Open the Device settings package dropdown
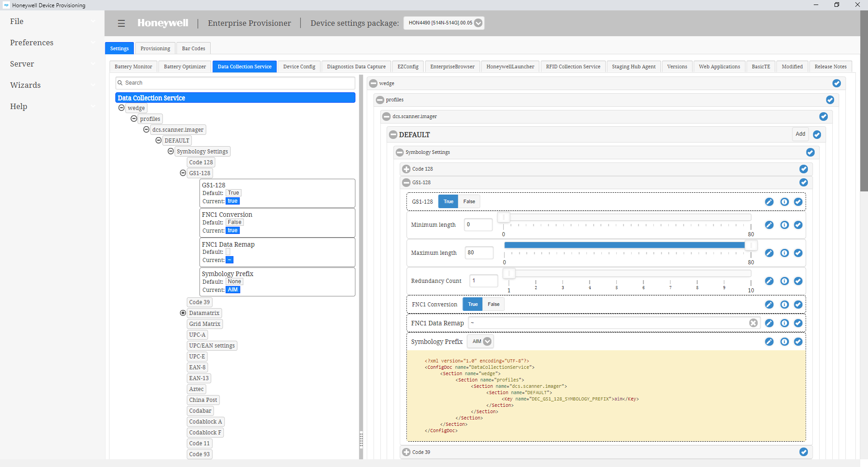Image resolution: width=868 pixels, height=467 pixels. (x=478, y=23)
